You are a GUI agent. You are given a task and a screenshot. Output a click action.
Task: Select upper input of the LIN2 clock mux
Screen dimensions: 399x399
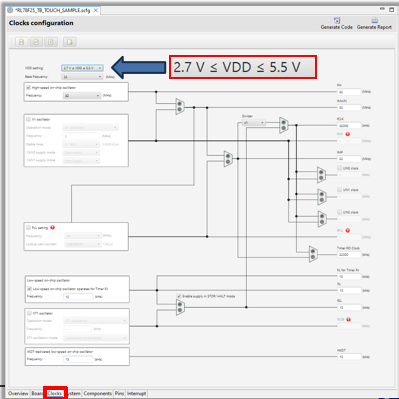pyautogui.click(x=322, y=216)
